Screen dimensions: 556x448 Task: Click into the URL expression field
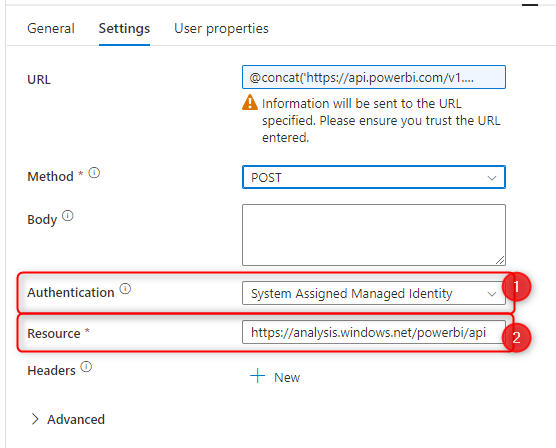374,77
